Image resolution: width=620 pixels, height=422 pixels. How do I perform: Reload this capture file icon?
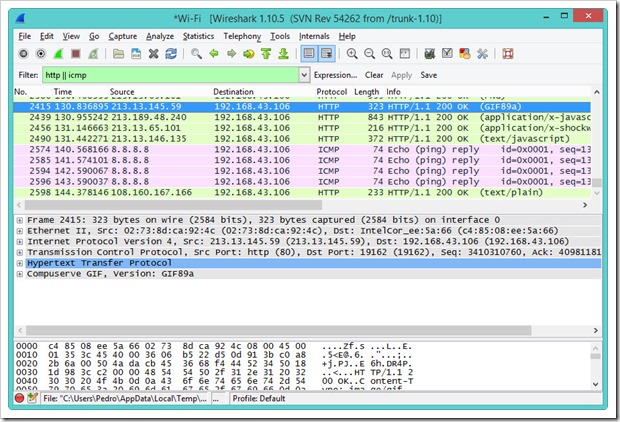click(171, 53)
